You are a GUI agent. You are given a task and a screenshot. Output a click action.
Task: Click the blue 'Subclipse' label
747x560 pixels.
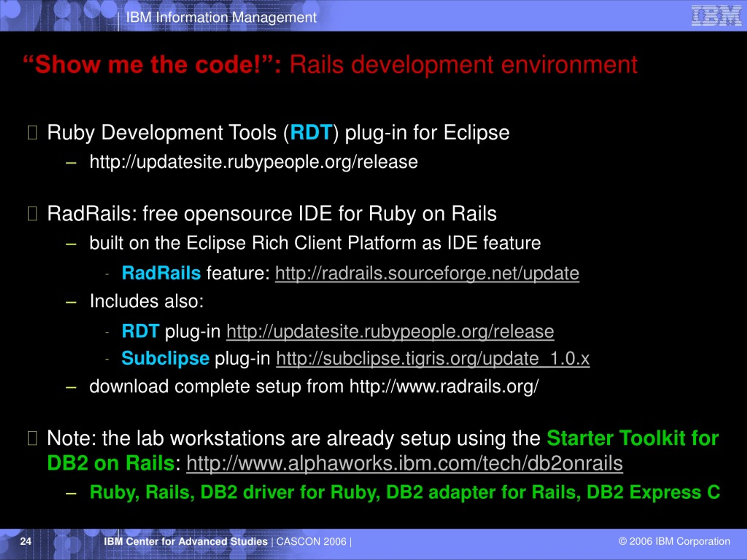pos(165,358)
